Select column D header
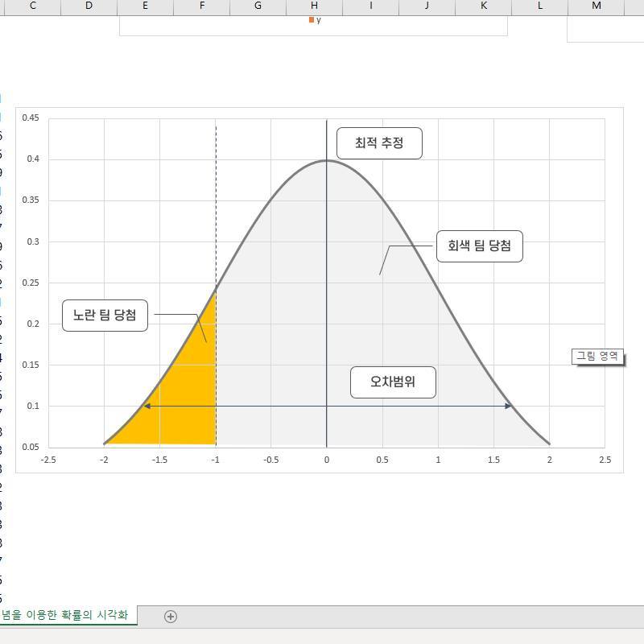This screenshot has width=644, height=644. pyautogui.click(x=89, y=7)
